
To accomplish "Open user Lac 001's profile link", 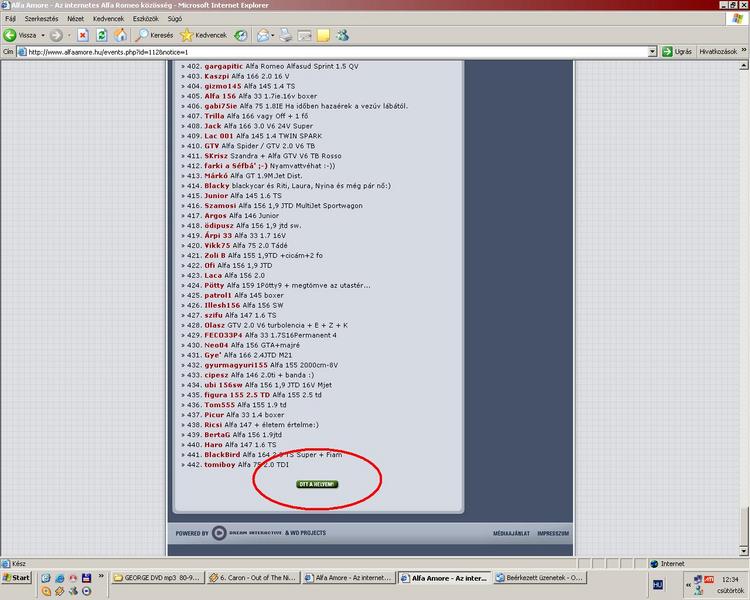I will [x=219, y=136].
